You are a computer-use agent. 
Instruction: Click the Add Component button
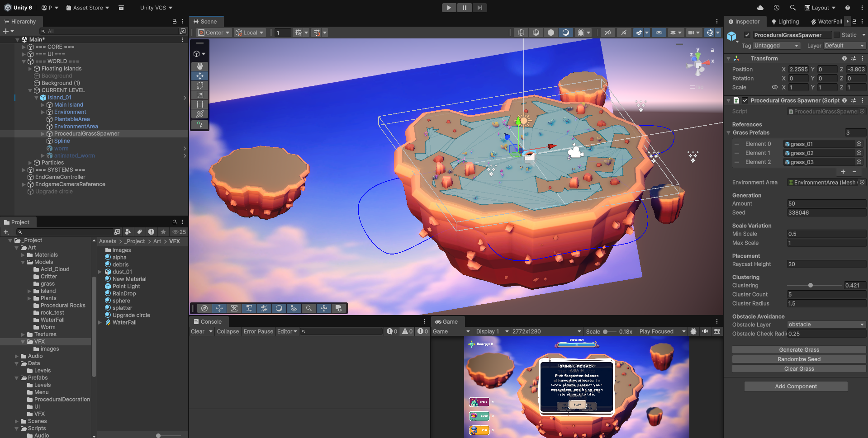tap(796, 386)
